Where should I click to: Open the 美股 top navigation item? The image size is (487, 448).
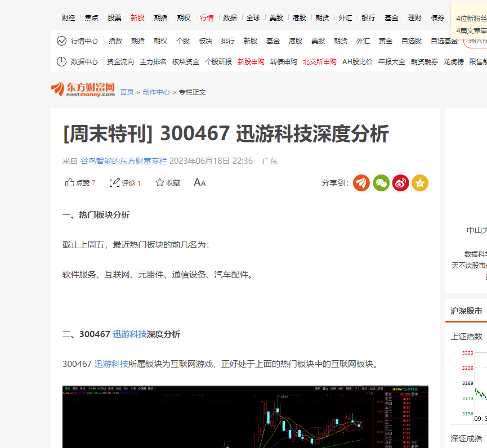coord(276,17)
